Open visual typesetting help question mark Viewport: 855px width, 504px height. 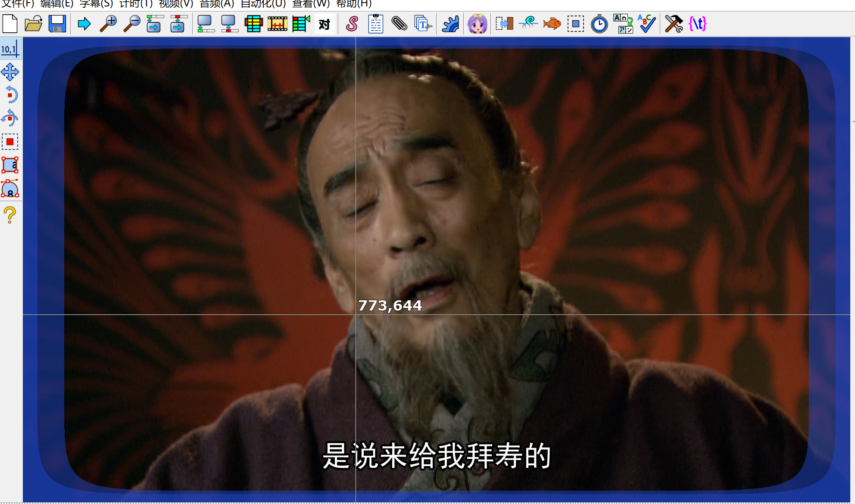9,215
